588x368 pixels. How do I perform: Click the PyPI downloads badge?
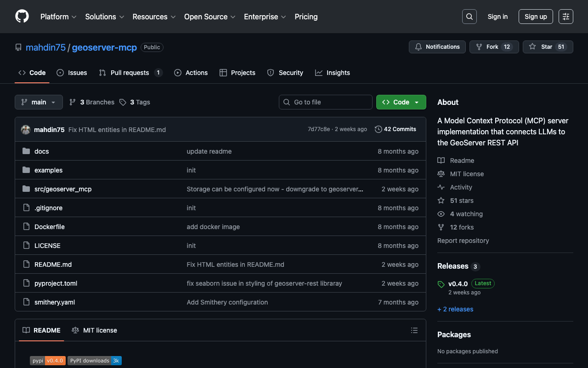pyautogui.click(x=95, y=361)
